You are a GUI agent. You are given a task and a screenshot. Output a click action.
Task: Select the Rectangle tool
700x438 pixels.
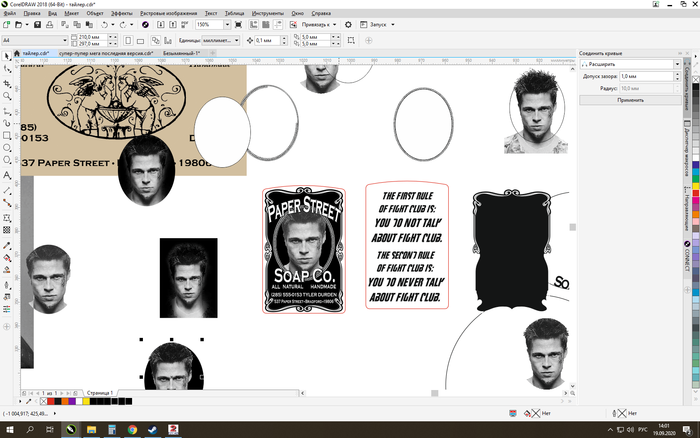7,135
